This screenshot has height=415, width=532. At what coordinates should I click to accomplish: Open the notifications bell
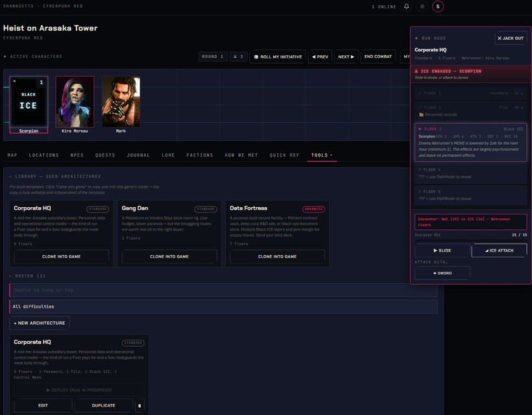click(x=406, y=6)
